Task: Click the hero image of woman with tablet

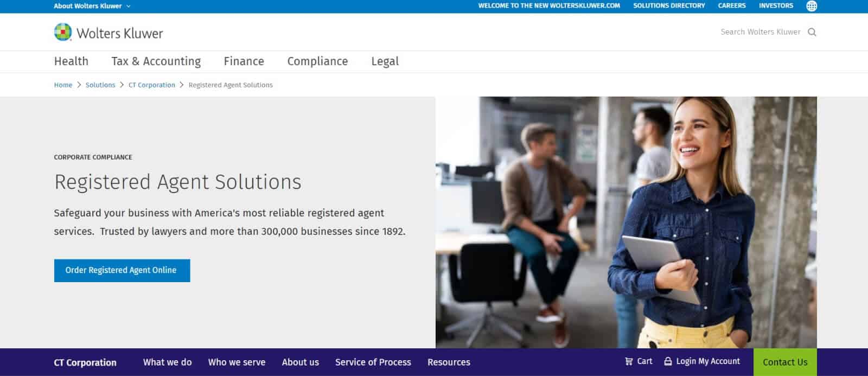Action: point(626,222)
